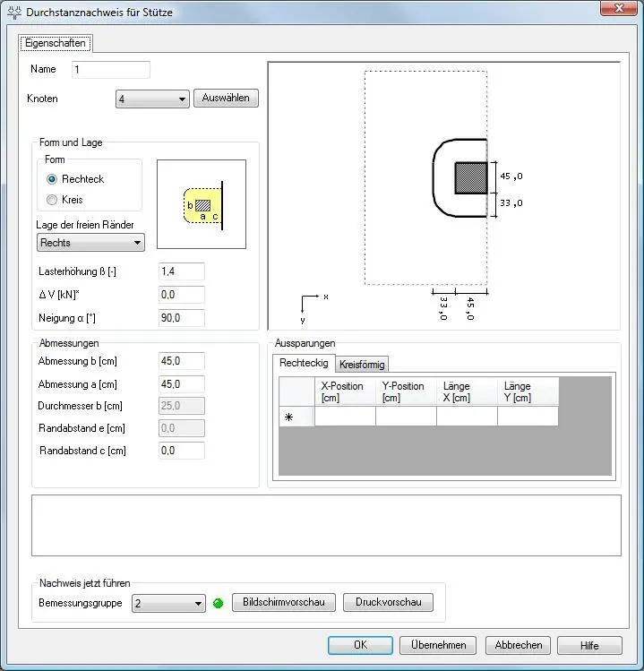Click the Auswählen button

pos(226,98)
